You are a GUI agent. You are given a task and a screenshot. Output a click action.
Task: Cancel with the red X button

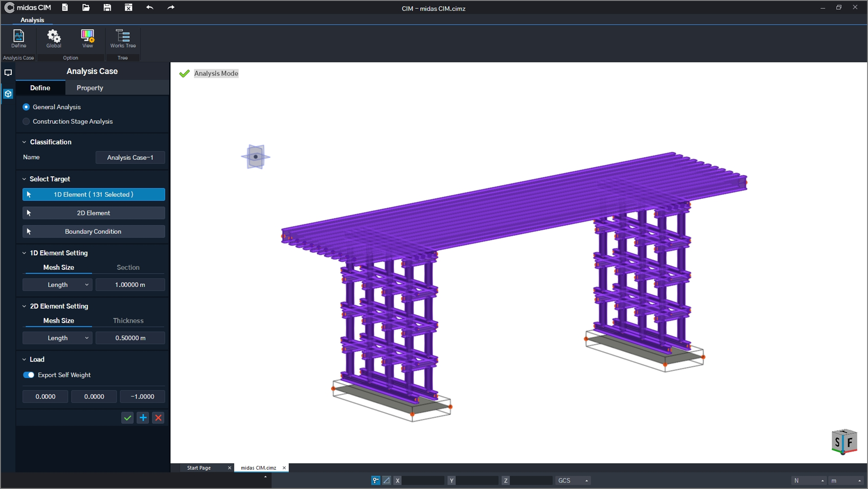tap(158, 418)
